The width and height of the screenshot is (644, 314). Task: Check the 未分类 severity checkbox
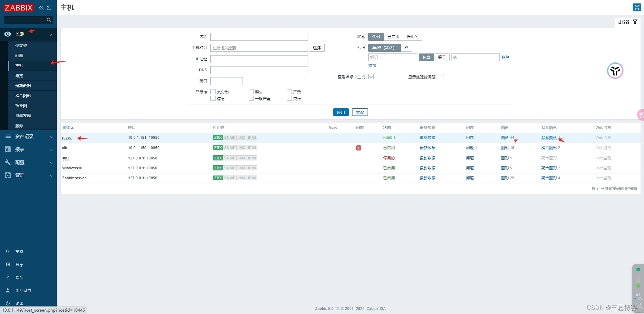[213, 92]
